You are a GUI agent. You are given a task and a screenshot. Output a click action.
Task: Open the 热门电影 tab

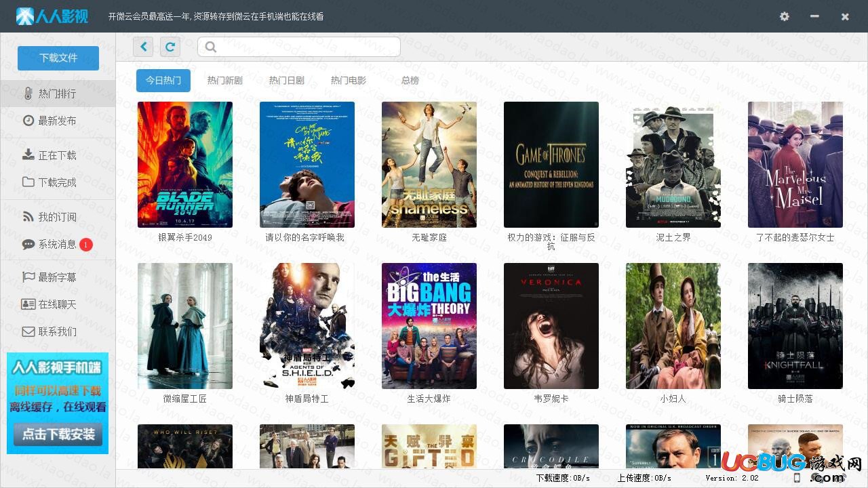349,80
